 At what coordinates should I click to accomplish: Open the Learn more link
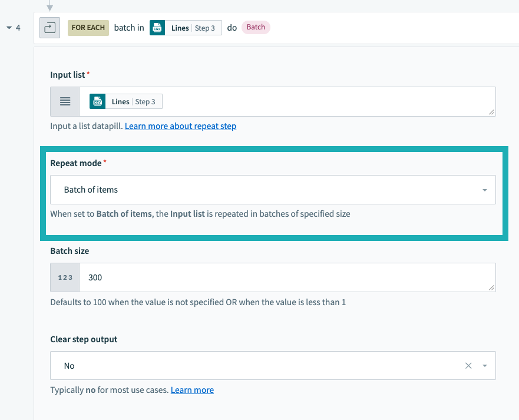pos(192,390)
